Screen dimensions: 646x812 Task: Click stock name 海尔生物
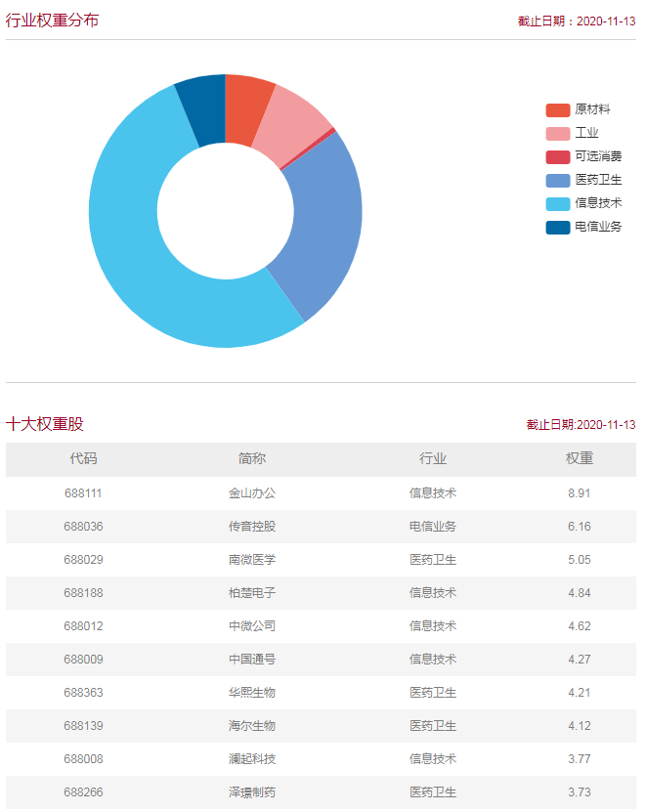tap(252, 725)
